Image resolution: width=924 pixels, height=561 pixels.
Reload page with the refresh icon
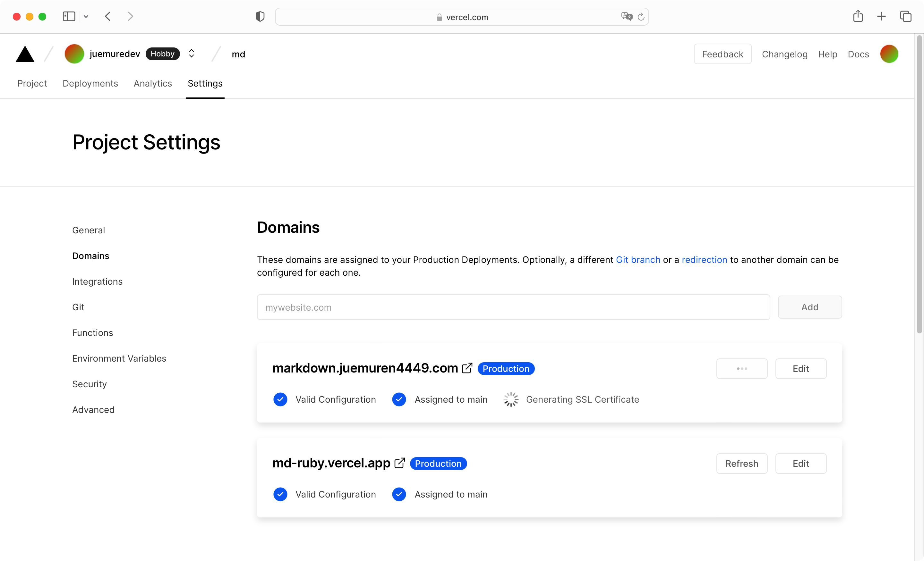tap(641, 17)
